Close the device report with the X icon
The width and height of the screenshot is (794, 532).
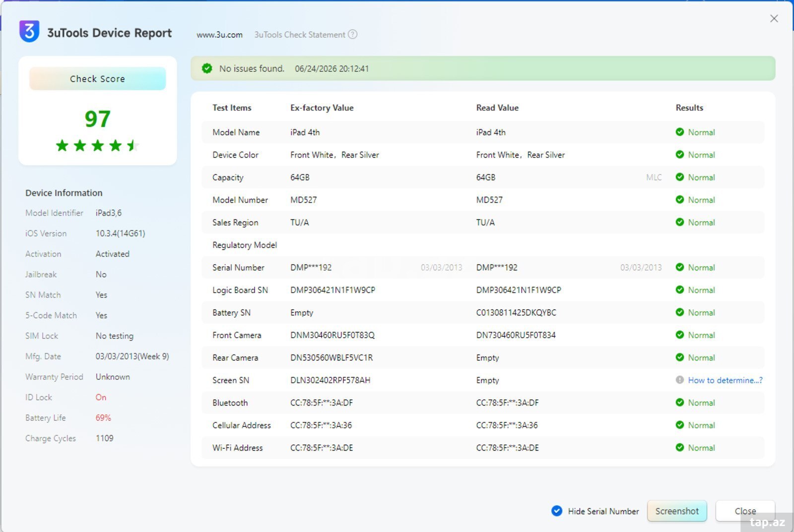[x=774, y=18]
